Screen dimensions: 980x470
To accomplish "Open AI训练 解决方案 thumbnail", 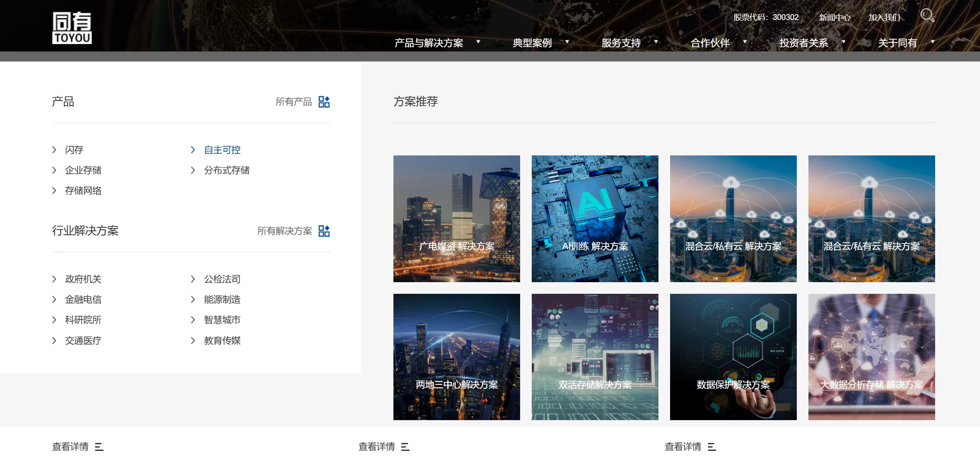I will (595, 219).
